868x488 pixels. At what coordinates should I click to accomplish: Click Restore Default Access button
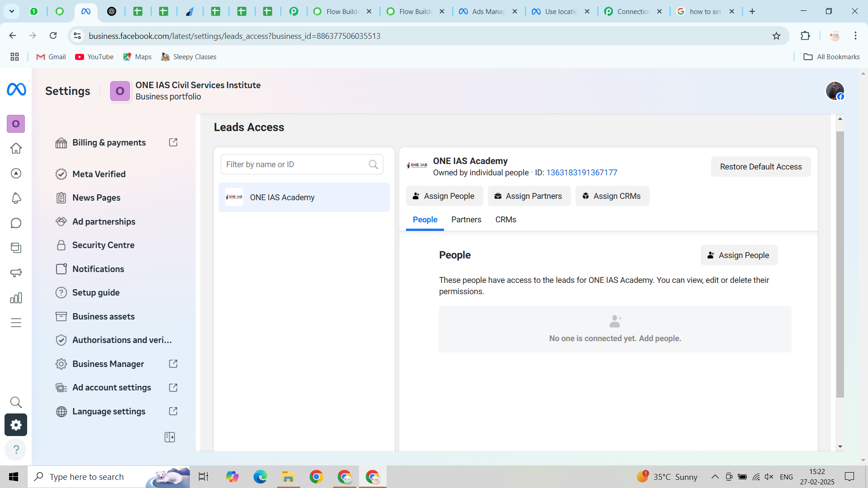tap(761, 167)
